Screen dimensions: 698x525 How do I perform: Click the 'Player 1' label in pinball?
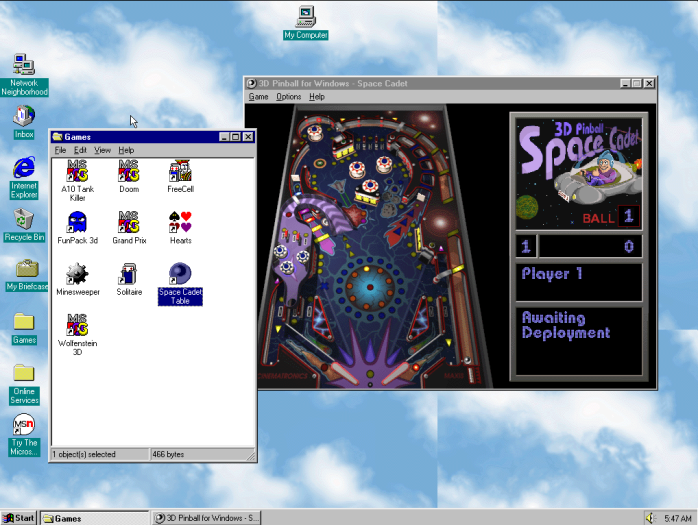pyautogui.click(x=552, y=273)
